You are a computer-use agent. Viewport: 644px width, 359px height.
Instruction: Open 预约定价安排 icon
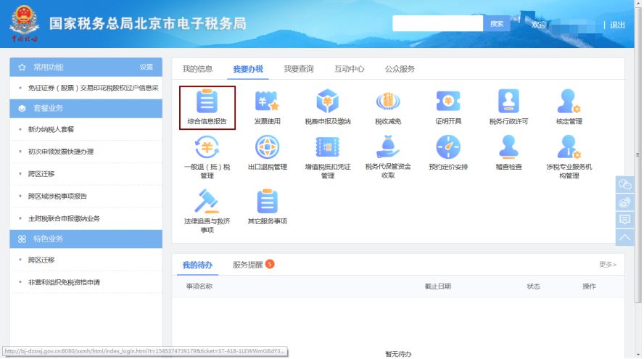[x=448, y=147]
